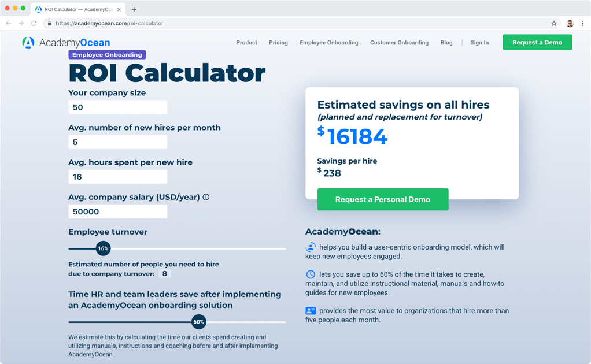Click the AcademyOcean wordmark in the header
Viewport: 591px width, 364px height.
[75, 43]
